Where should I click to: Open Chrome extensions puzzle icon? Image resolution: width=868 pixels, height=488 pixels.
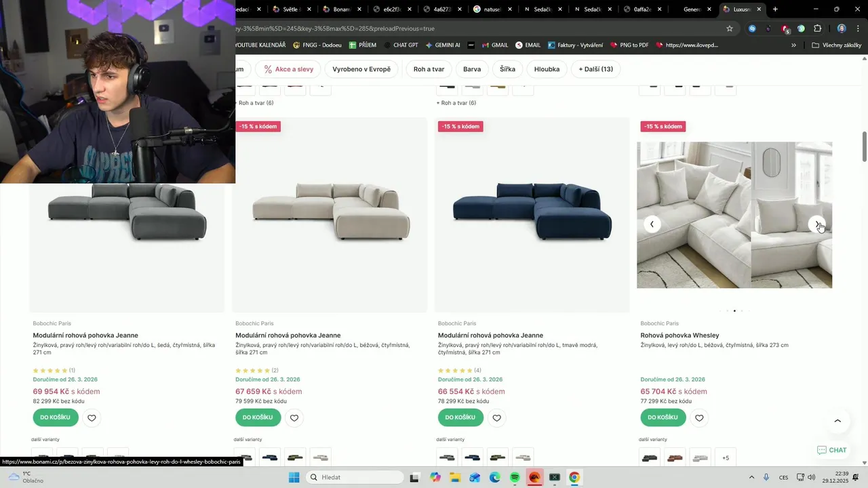tap(817, 28)
